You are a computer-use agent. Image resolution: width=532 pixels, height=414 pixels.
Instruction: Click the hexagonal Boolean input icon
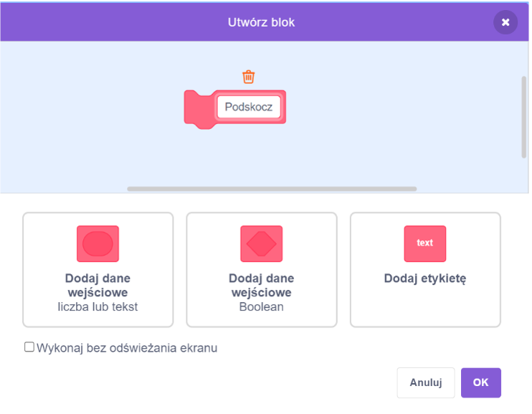[x=261, y=244]
